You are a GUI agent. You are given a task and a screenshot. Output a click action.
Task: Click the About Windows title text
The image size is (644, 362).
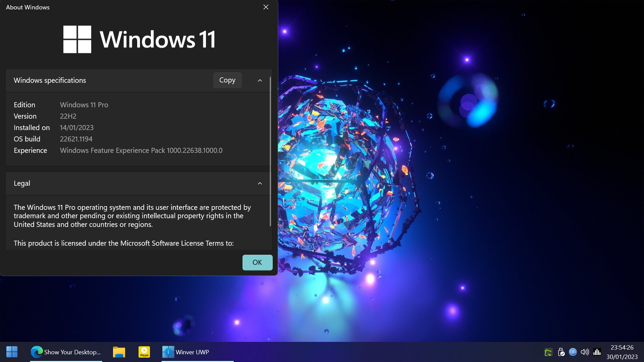pos(28,7)
